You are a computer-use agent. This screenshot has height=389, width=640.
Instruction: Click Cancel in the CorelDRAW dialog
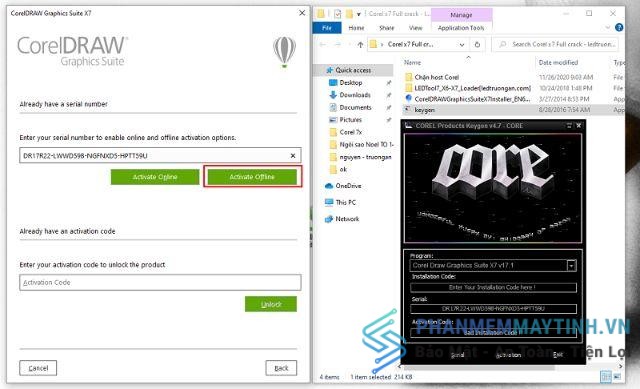(x=38, y=368)
